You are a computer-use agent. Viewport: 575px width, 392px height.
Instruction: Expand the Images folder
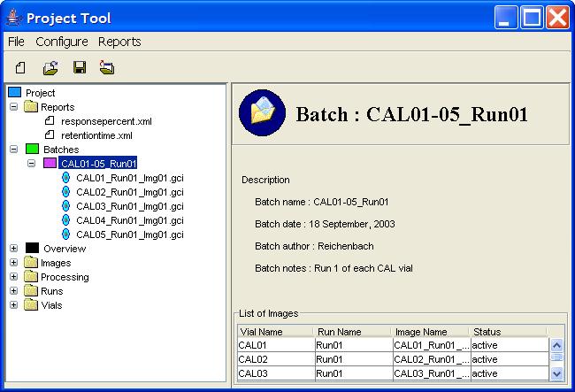[x=13, y=263]
